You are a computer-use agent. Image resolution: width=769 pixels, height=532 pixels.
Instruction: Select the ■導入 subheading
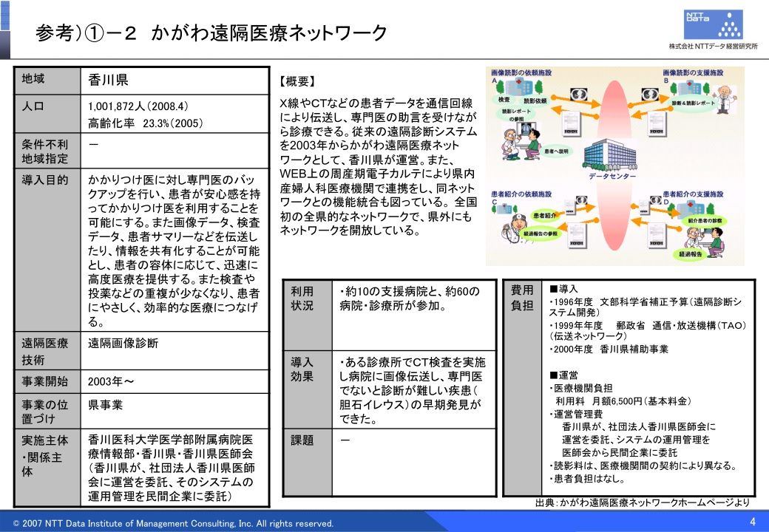(x=564, y=289)
